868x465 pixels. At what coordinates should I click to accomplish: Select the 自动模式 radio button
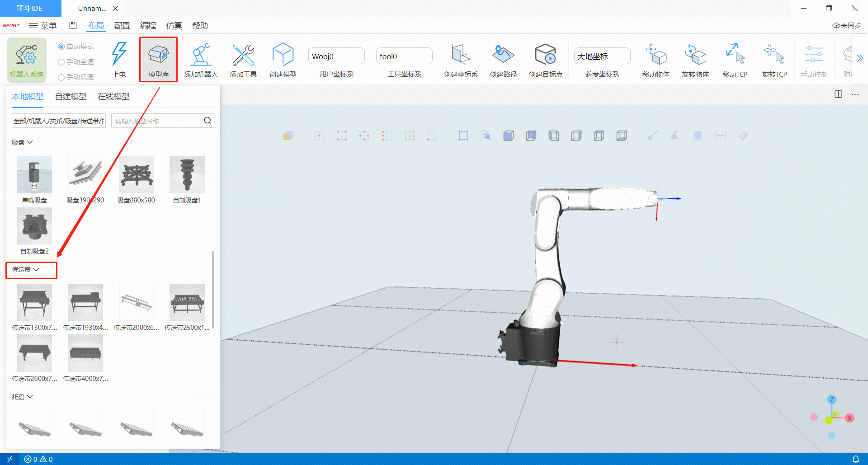point(61,47)
